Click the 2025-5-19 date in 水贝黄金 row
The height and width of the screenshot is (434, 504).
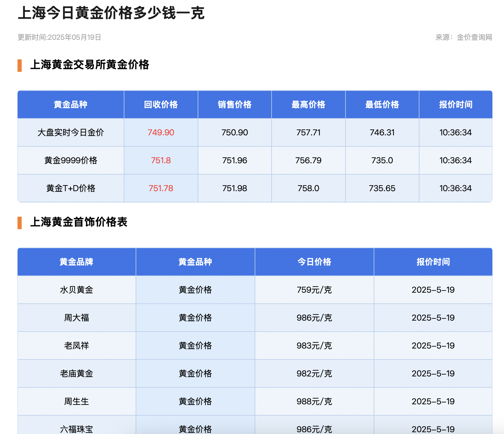point(433,290)
